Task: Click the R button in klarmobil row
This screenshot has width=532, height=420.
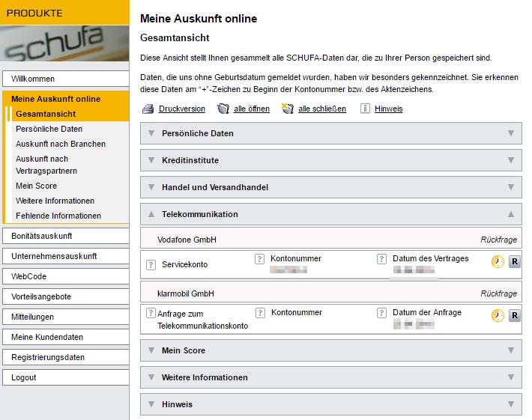Action: (x=515, y=316)
